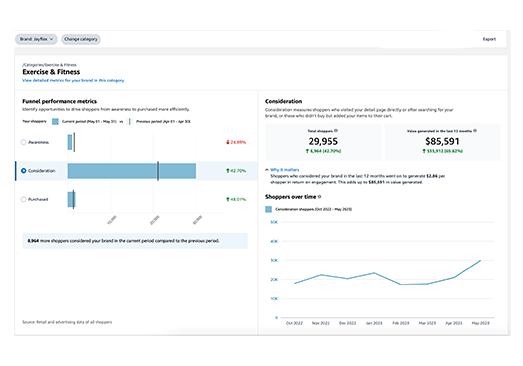Image resolution: width=523 pixels, height=366 pixels.
Task: Select the Purchased radio button
Action: (23, 199)
